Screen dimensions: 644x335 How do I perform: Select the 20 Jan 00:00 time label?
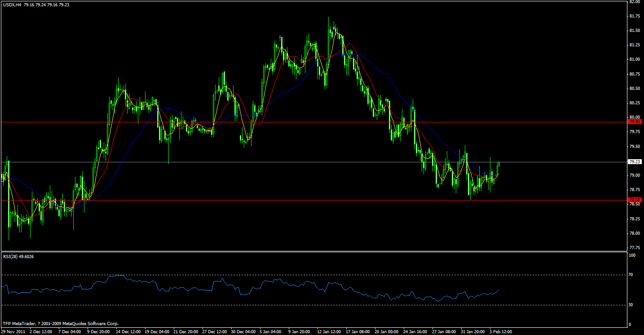pyautogui.click(x=386, y=331)
